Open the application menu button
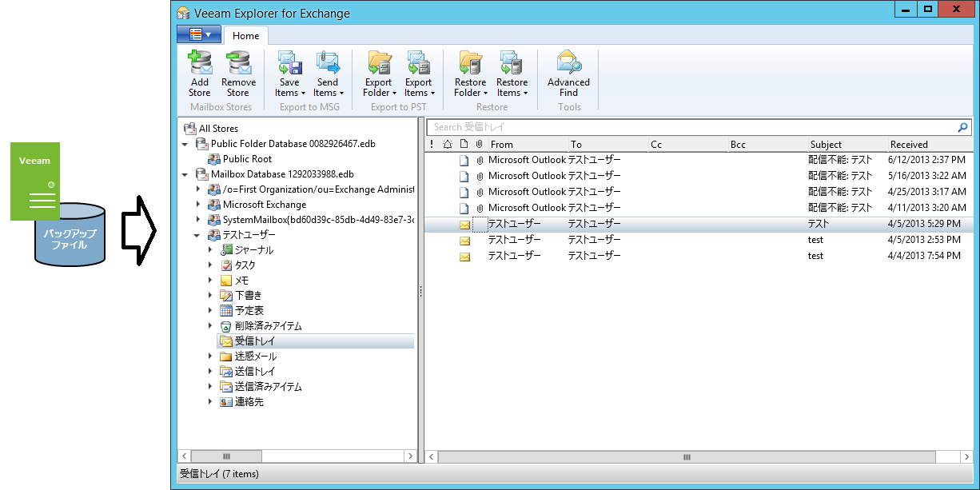The width and height of the screenshot is (980, 490). click(x=199, y=34)
